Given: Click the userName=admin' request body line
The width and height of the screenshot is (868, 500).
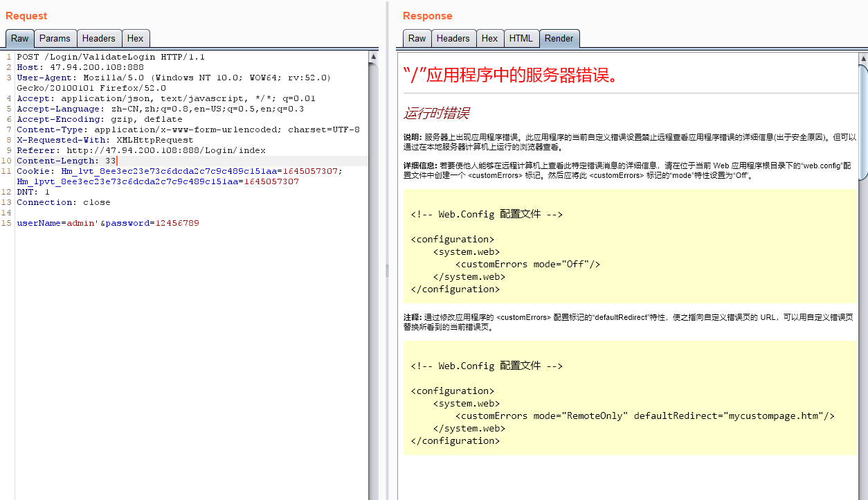Looking at the screenshot, I should 108,223.
